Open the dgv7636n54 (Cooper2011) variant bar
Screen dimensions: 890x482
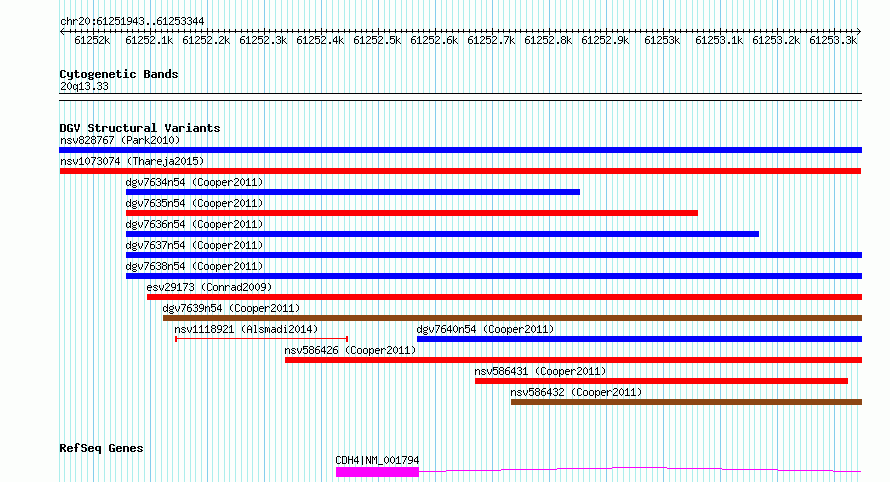[x=442, y=234]
